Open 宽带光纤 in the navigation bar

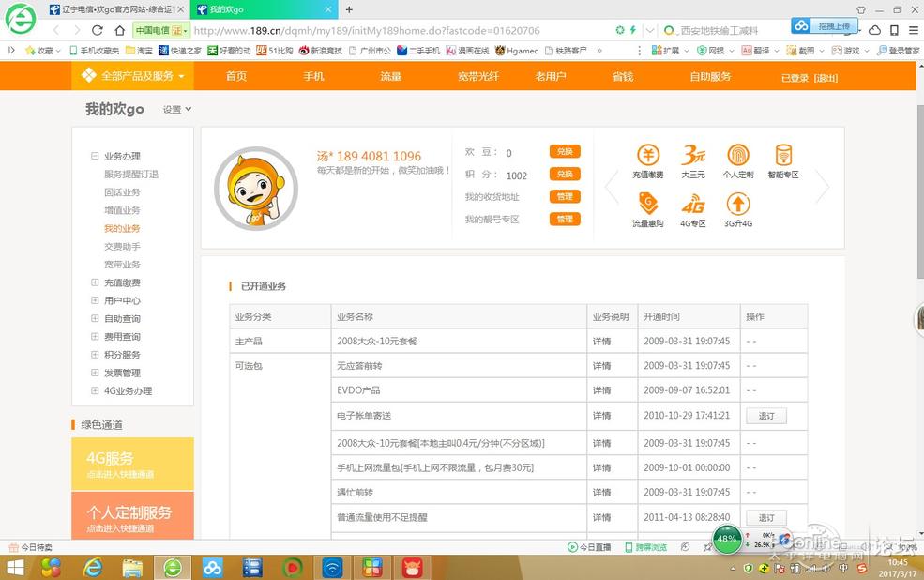click(x=478, y=76)
